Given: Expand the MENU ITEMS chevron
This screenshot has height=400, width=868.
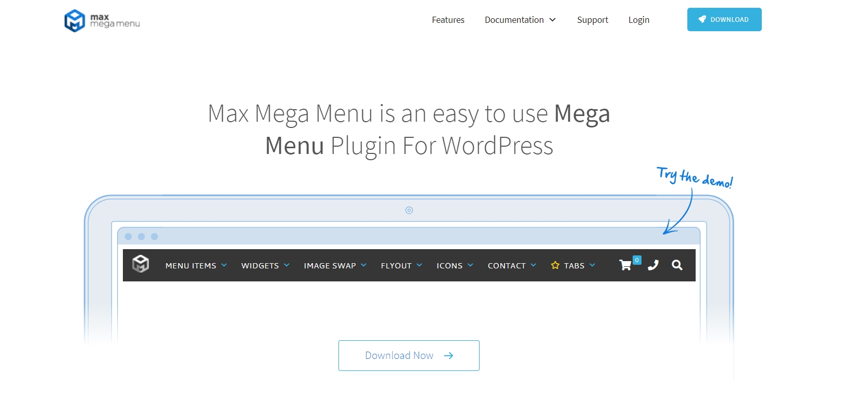Looking at the screenshot, I should (x=224, y=265).
